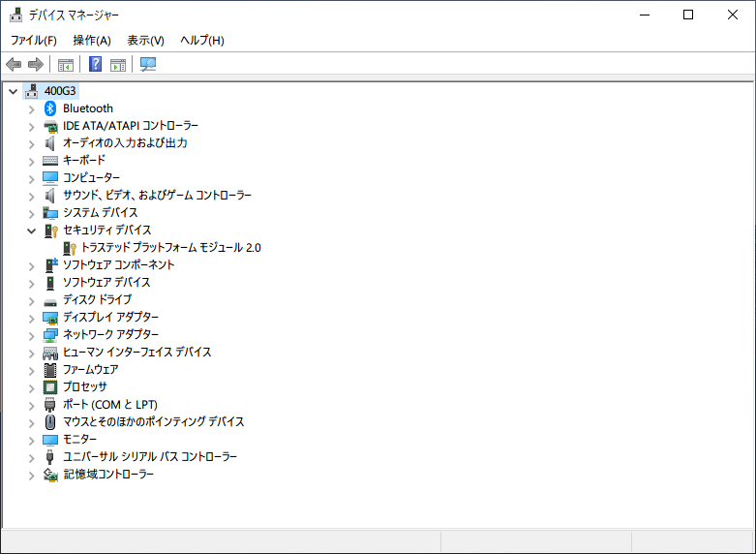Expand the 記憶域コントローラー category
756x554 pixels.
pyautogui.click(x=32, y=476)
